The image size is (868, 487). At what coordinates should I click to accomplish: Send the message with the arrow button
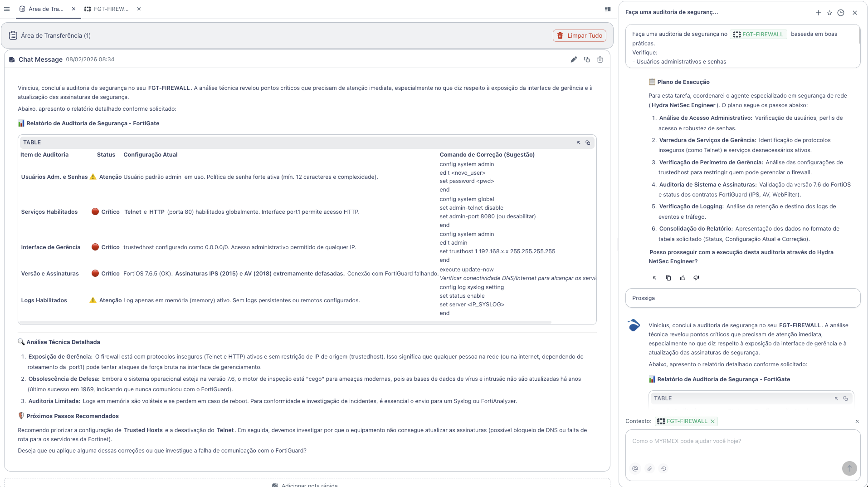848,468
